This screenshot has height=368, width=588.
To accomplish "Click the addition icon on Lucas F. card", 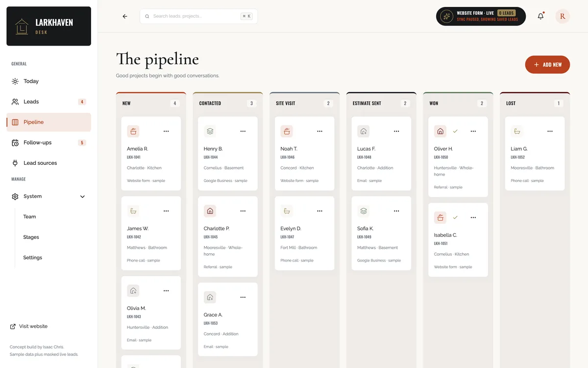I will click(364, 131).
